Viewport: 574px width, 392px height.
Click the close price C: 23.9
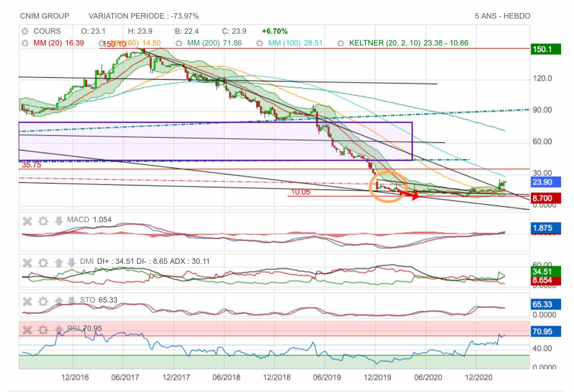coord(234,31)
